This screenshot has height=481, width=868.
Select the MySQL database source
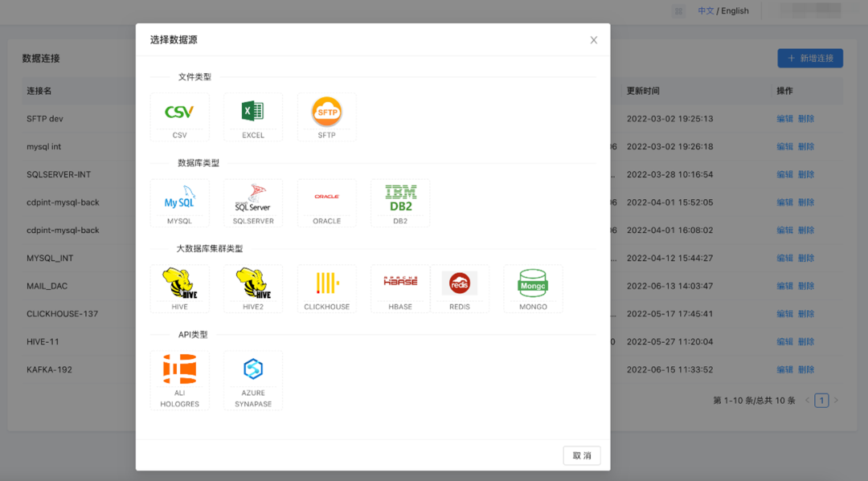[x=179, y=202]
